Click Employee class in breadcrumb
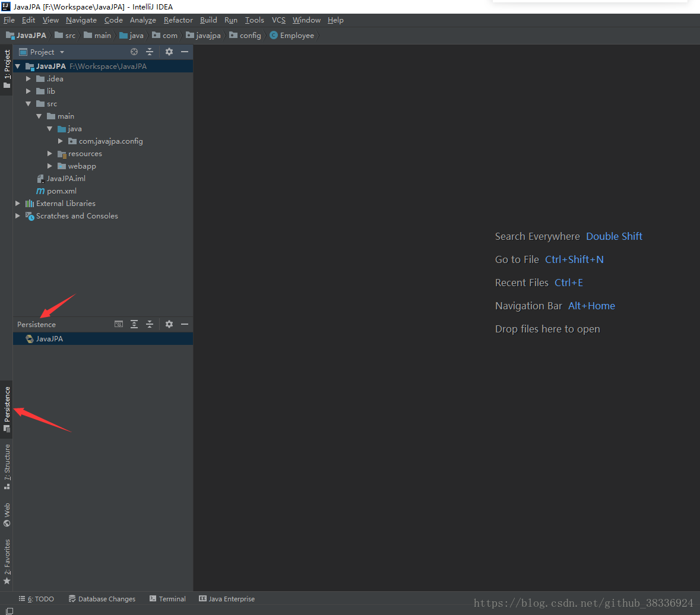Image resolution: width=700 pixels, height=615 pixels. (x=292, y=36)
